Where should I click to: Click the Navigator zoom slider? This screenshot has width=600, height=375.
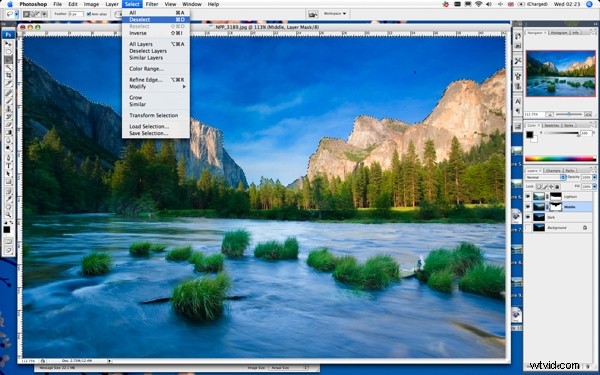569,114
